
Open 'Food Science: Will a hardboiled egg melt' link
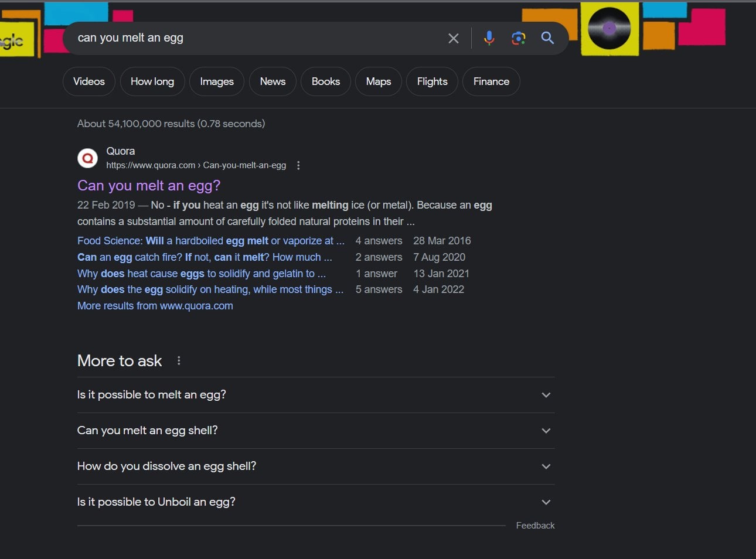click(x=211, y=241)
